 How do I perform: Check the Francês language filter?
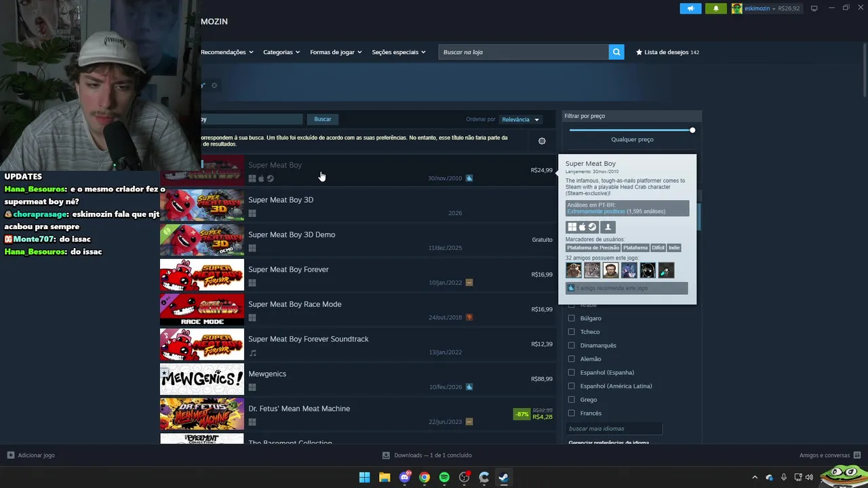tap(571, 413)
